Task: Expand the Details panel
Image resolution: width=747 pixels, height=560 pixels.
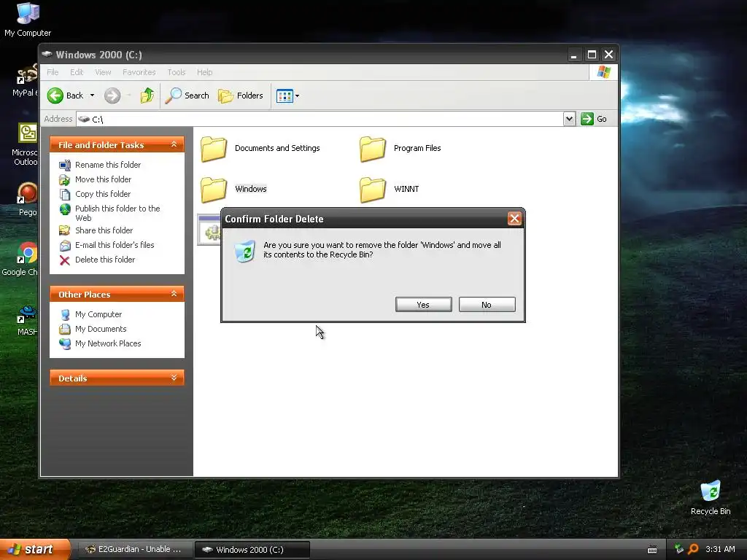Action: pos(174,378)
